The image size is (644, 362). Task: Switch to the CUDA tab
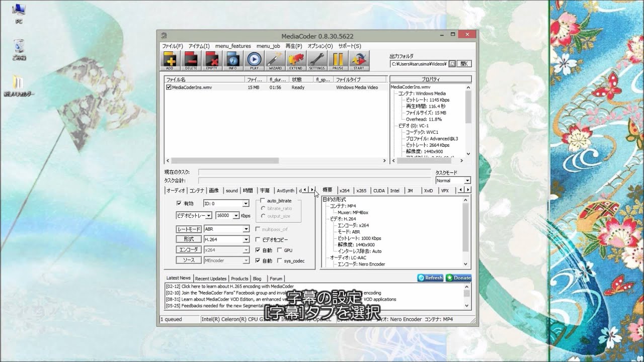tap(379, 191)
